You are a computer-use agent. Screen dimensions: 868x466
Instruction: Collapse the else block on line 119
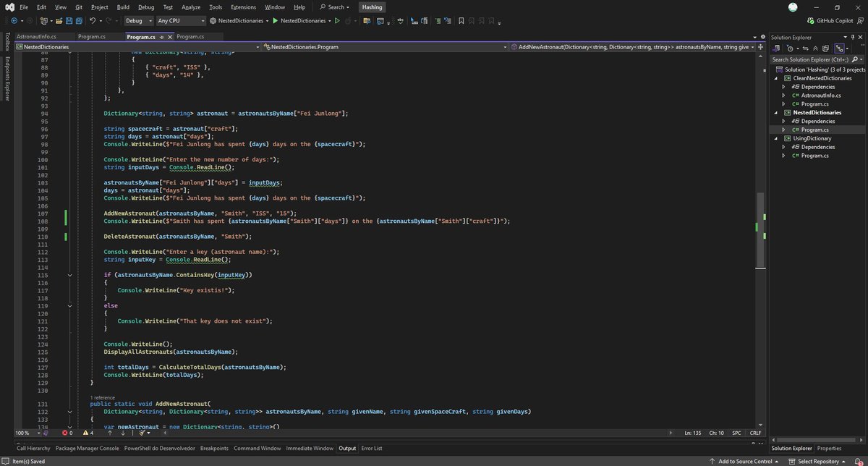coord(69,305)
